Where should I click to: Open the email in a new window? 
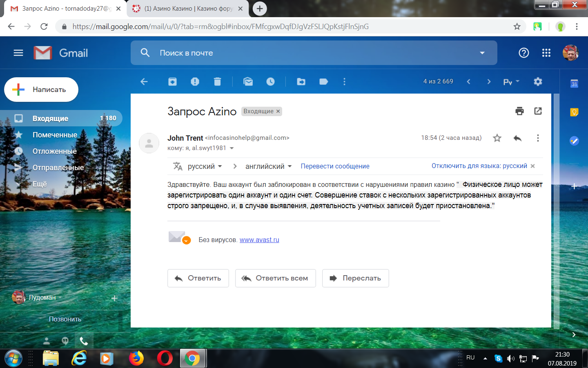coord(538,111)
